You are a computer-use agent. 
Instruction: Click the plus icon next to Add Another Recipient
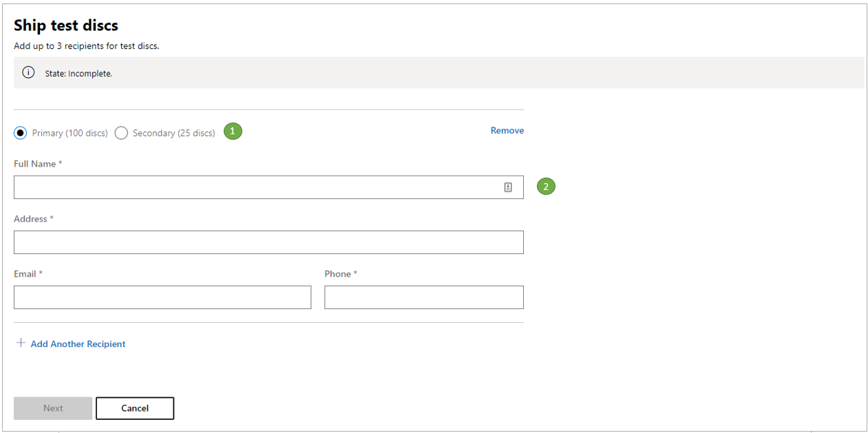click(21, 342)
